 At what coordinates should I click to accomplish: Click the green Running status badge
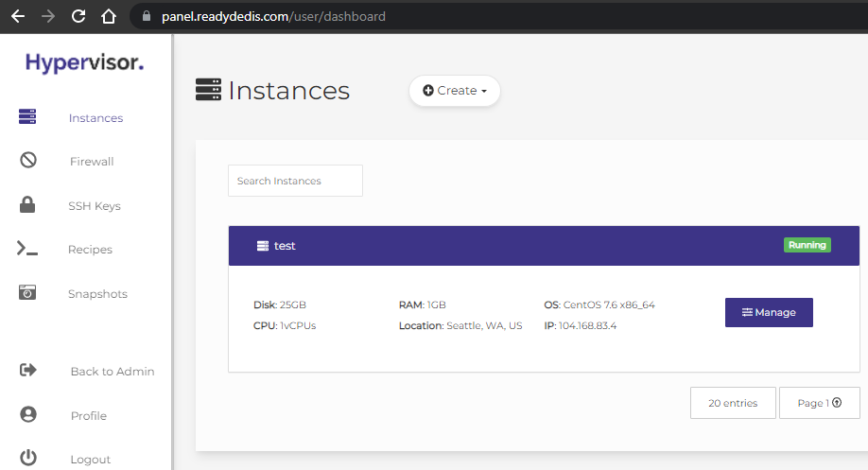coord(807,245)
